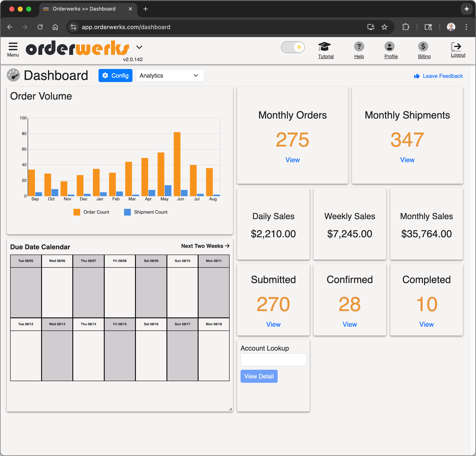The height and width of the screenshot is (456, 476).
Task: Open the Tutorial page
Action: tap(326, 50)
